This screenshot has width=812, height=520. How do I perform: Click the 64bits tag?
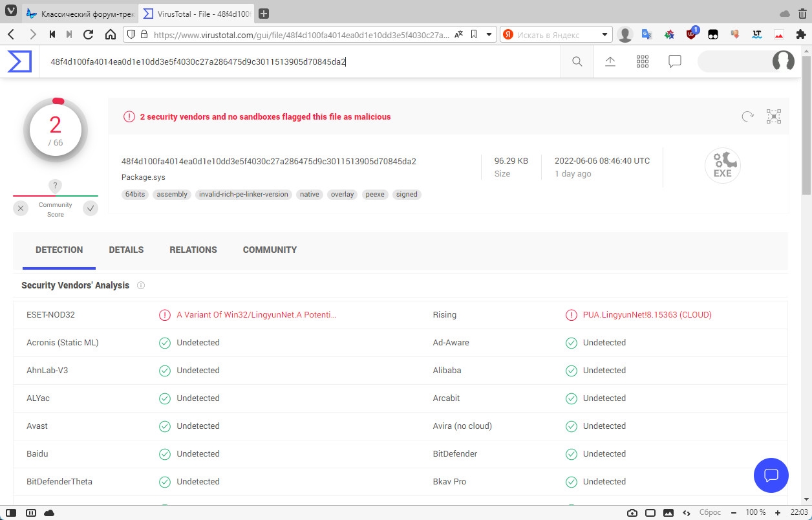135,194
